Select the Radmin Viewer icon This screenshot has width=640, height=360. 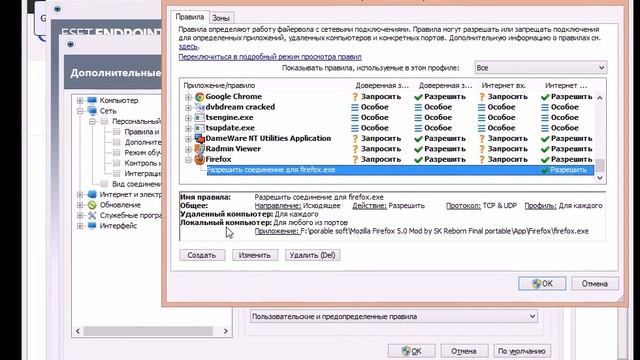pyautogui.click(x=200, y=149)
